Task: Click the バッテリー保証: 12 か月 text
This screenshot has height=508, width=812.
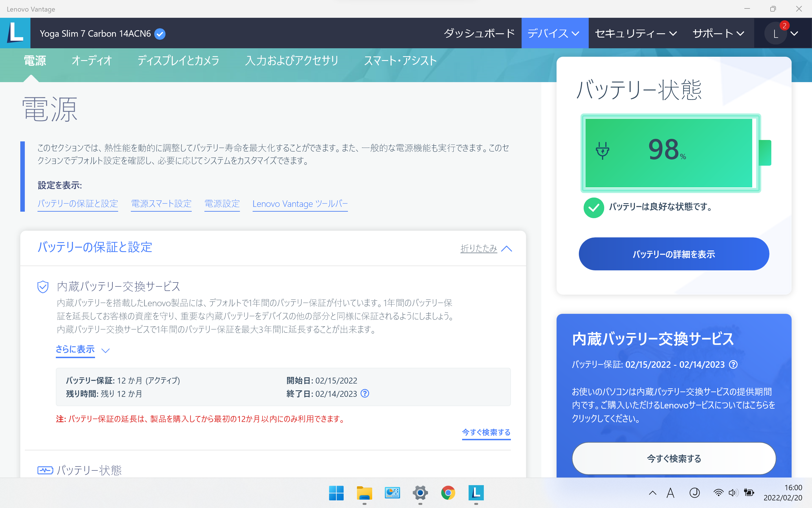Action: coord(123,381)
